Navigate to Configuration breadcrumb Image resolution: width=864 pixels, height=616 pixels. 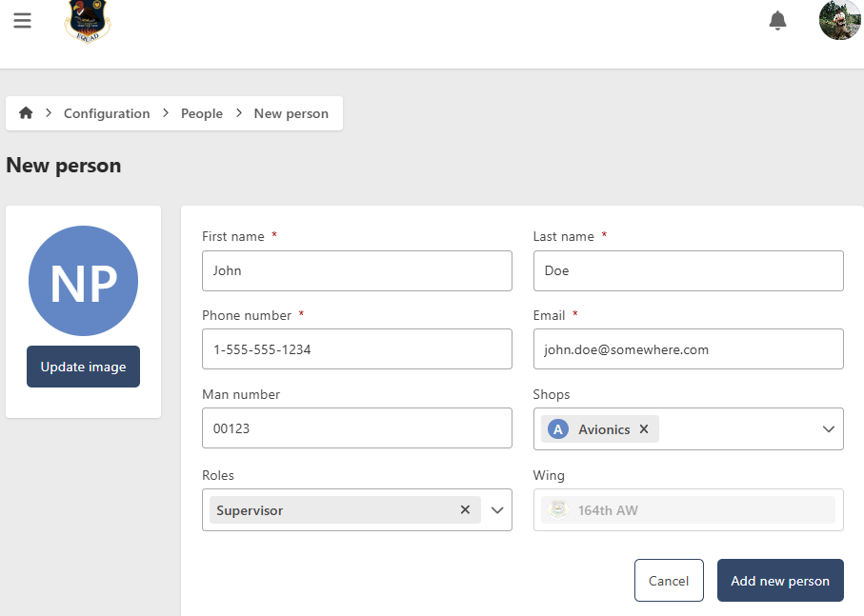point(107,113)
